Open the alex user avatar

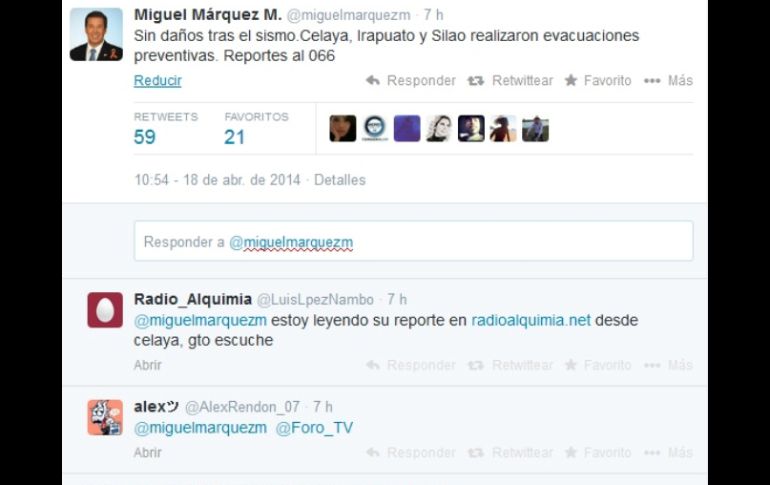[x=105, y=418]
